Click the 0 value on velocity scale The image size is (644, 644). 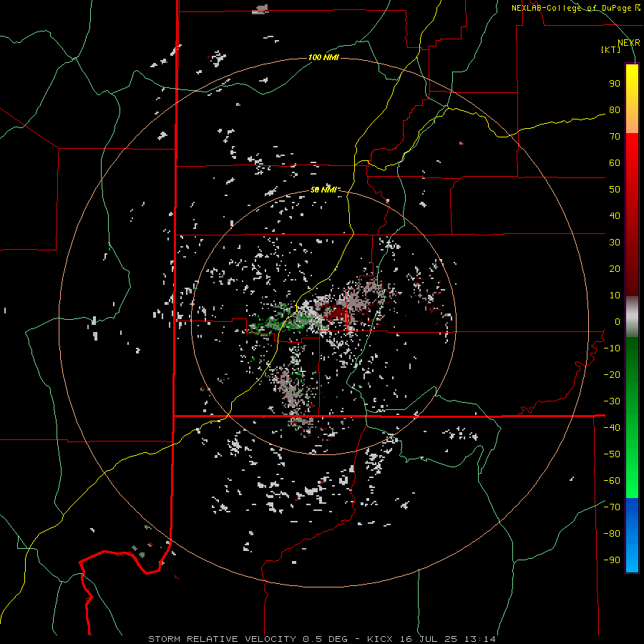(618, 322)
